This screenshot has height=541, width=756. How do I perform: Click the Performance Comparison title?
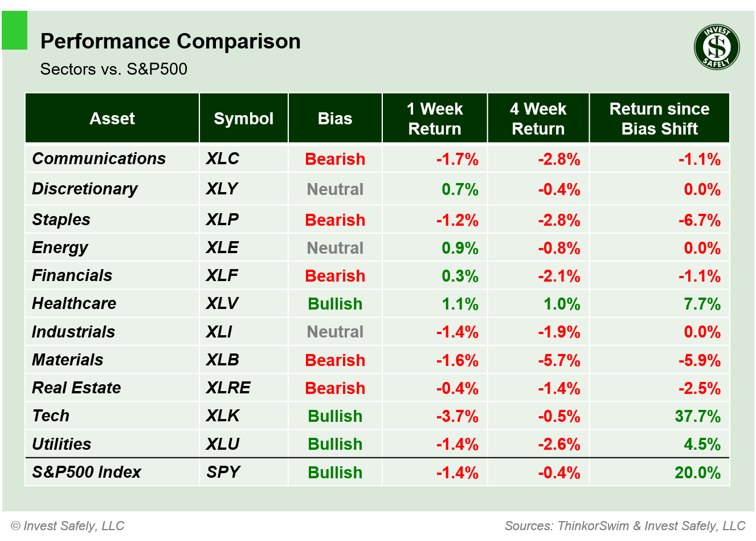coord(170,42)
